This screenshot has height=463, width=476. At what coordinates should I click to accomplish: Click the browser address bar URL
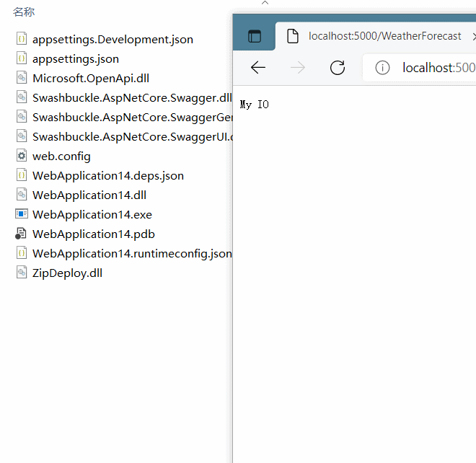point(438,67)
